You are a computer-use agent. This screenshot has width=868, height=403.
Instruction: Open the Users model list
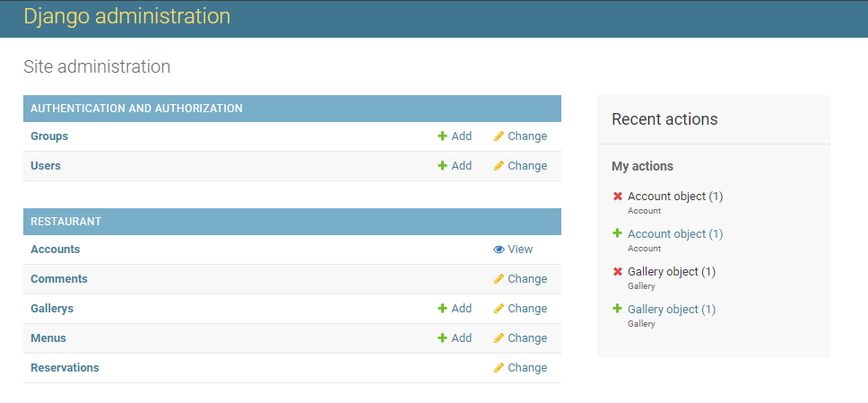coord(46,166)
